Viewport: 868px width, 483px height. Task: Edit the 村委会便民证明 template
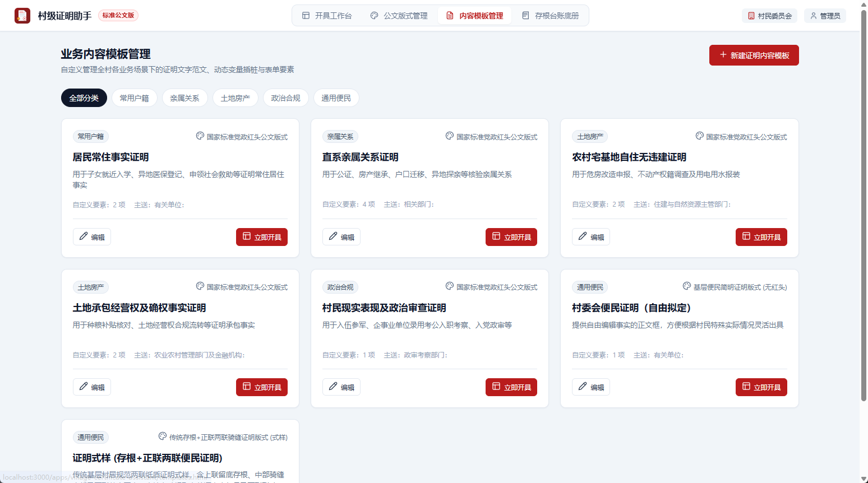coord(591,387)
